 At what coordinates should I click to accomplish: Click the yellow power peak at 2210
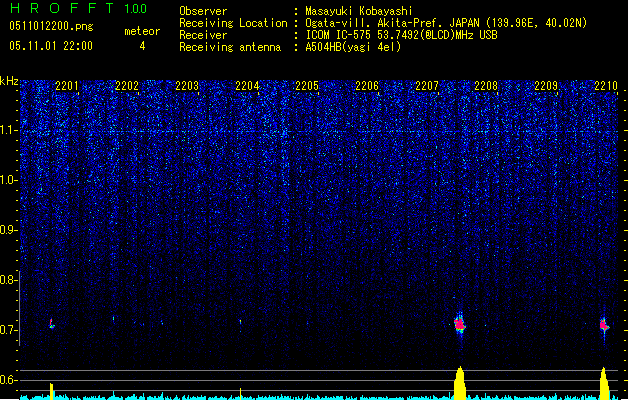click(604, 383)
